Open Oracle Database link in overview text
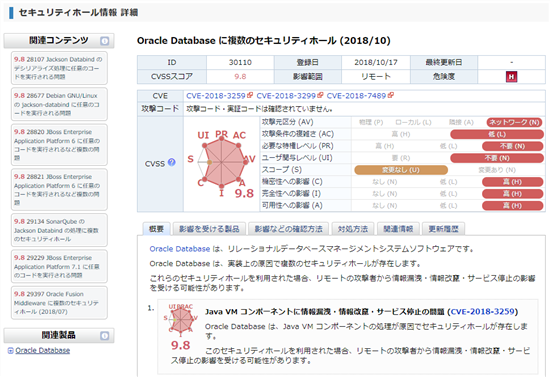550x377 pixels. (180, 249)
